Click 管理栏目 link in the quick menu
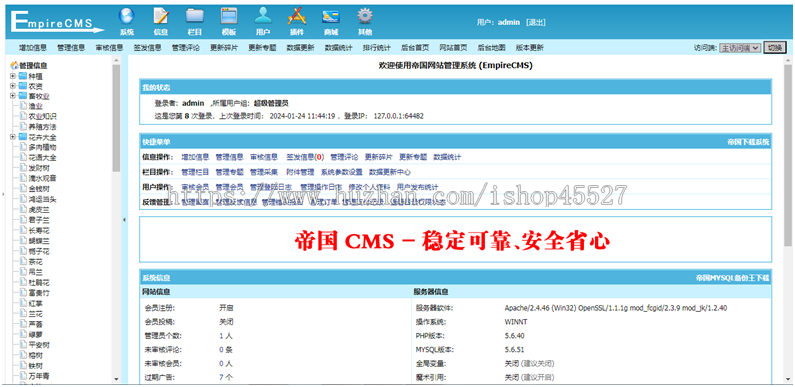795x387 pixels. [x=195, y=172]
